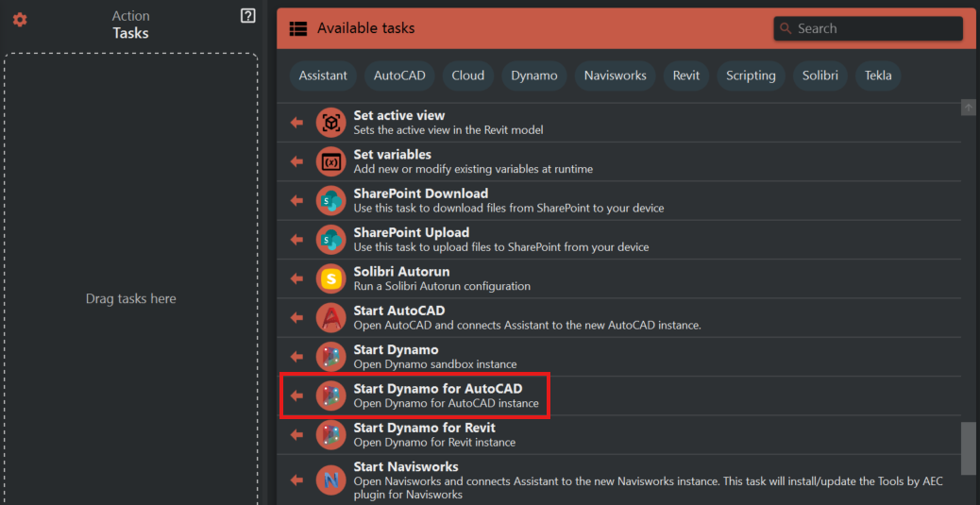Viewport: 980px width, 505px height.
Task: Filter tasks by Cloud category
Action: (x=468, y=76)
